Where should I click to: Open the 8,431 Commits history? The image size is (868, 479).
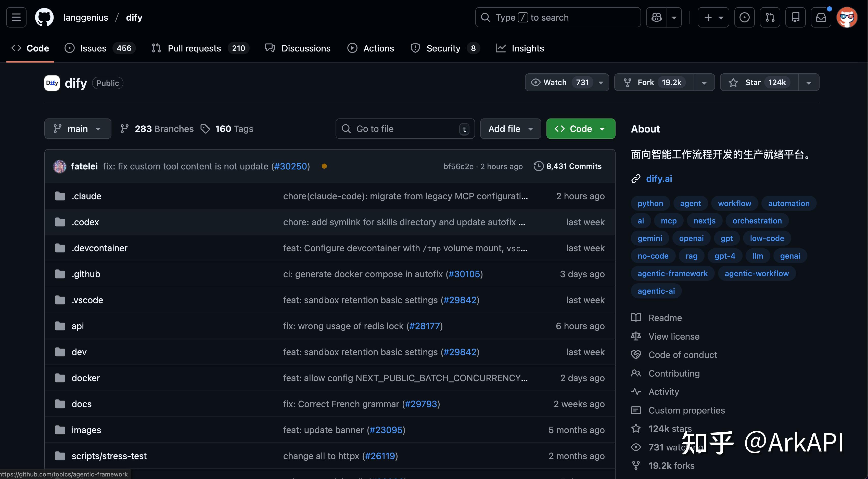[567, 166]
